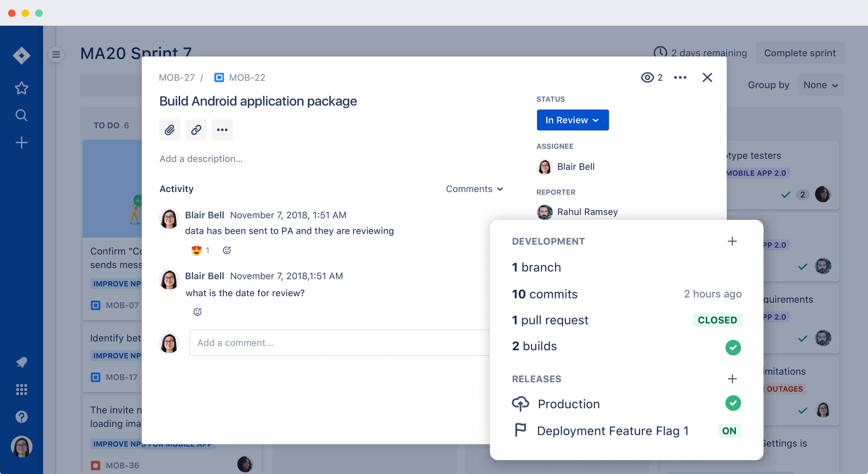Add a branch with the Development plus icon
Screen dimensions: 868x474
733,241
